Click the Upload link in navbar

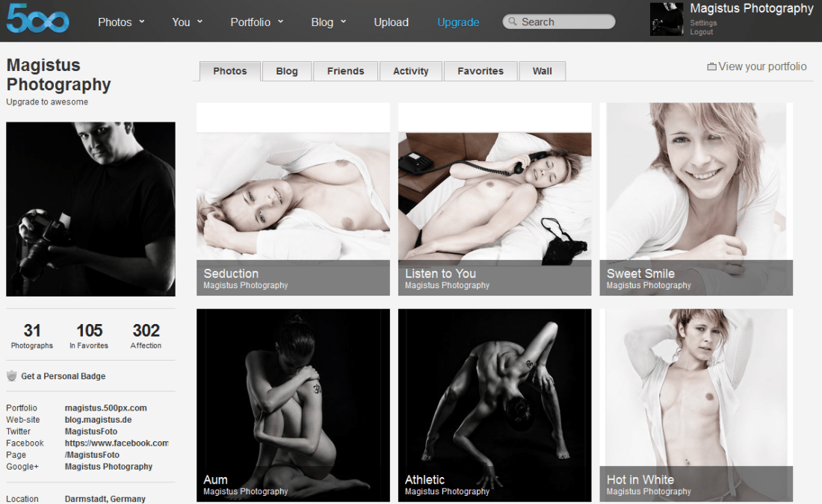[x=391, y=22]
